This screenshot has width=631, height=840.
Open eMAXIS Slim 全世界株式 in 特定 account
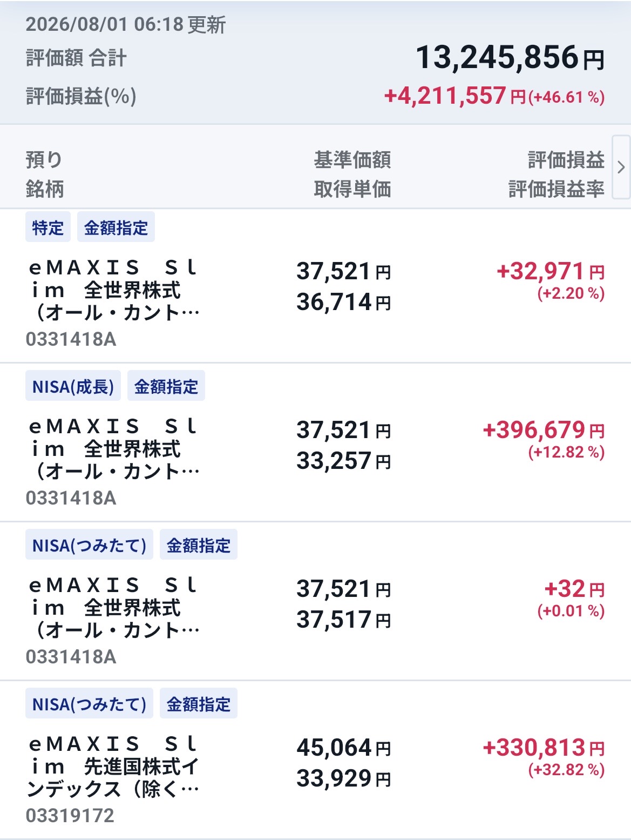pyautogui.click(x=114, y=290)
